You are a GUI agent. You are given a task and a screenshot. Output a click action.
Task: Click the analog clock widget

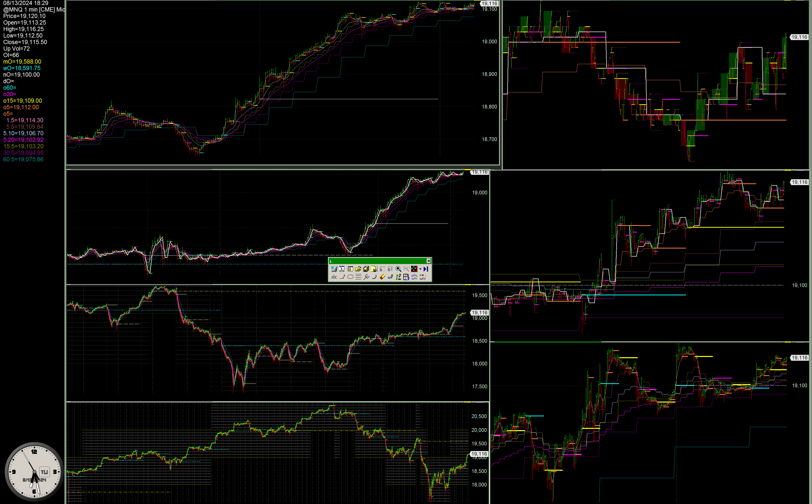pos(34,471)
